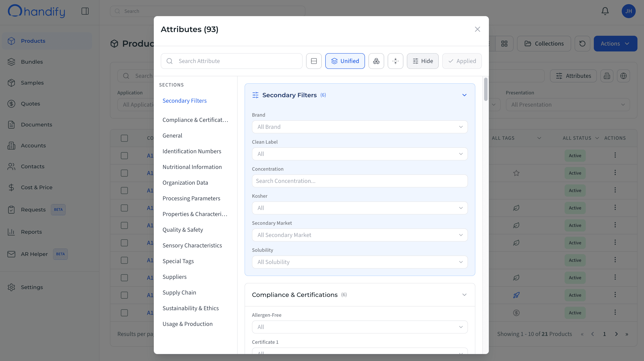Click the split layout view icon
This screenshot has width=644, height=361.
click(314, 61)
